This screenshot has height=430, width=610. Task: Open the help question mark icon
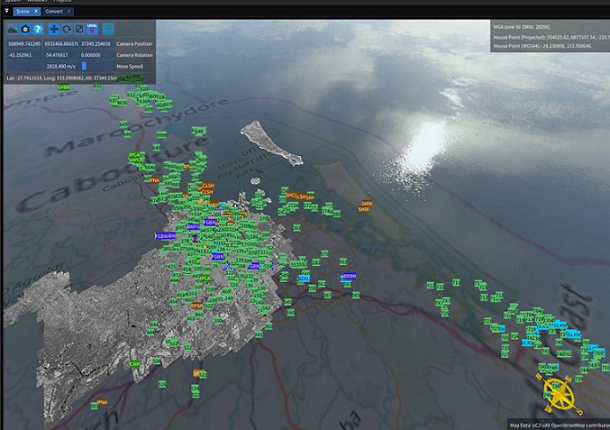pyautogui.click(x=38, y=29)
